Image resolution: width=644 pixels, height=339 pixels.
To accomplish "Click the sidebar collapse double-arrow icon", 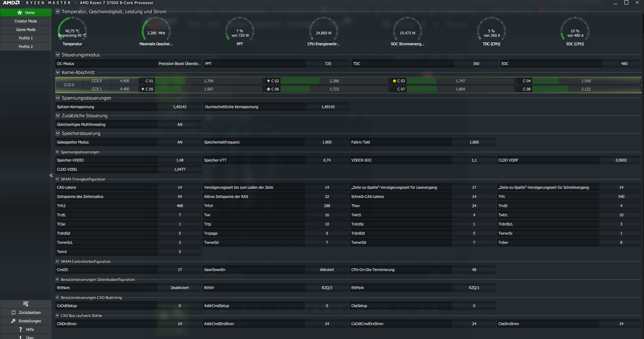I will click(51, 175).
